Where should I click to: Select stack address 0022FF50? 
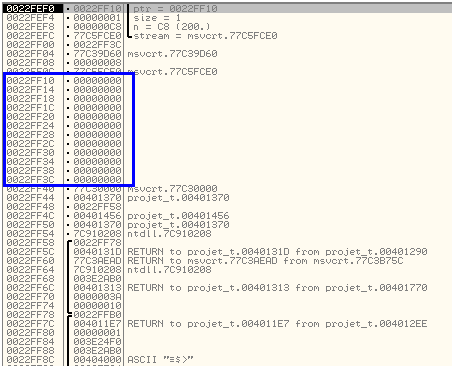30,224
